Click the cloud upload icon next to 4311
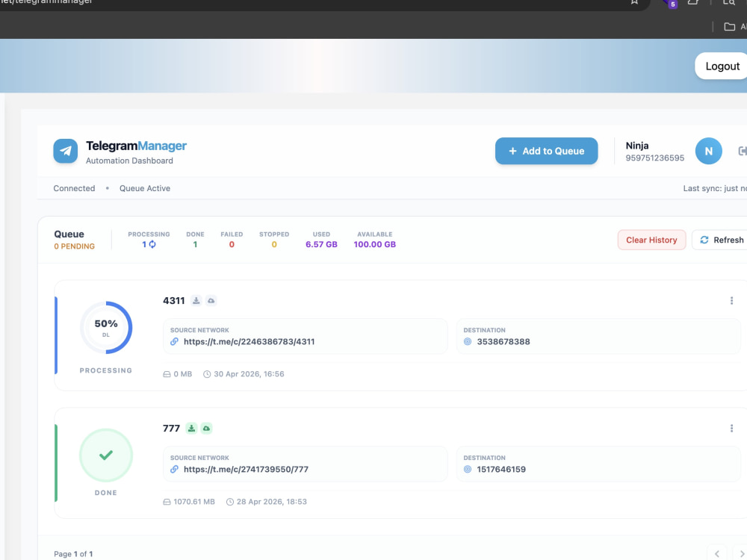This screenshot has height=560, width=747. pyautogui.click(x=211, y=300)
